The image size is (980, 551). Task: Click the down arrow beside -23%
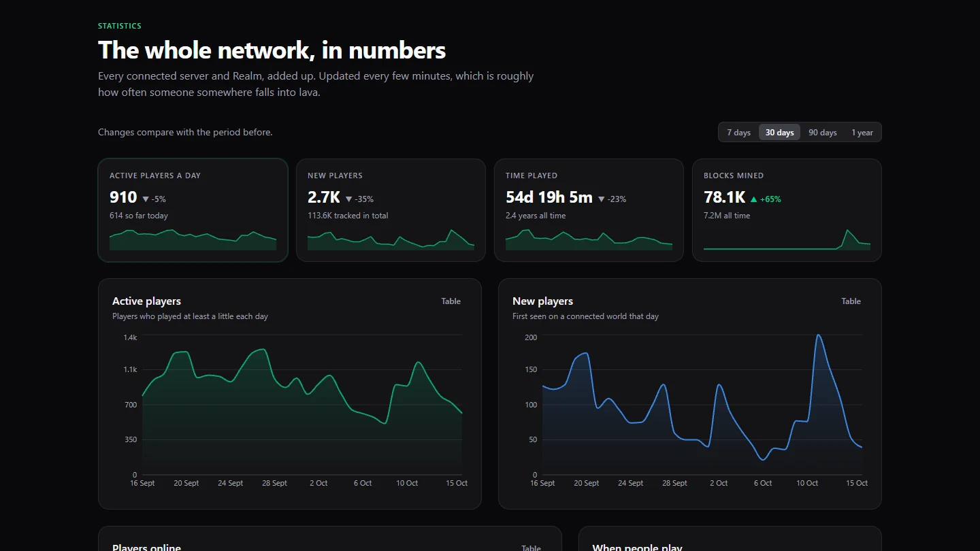click(602, 199)
